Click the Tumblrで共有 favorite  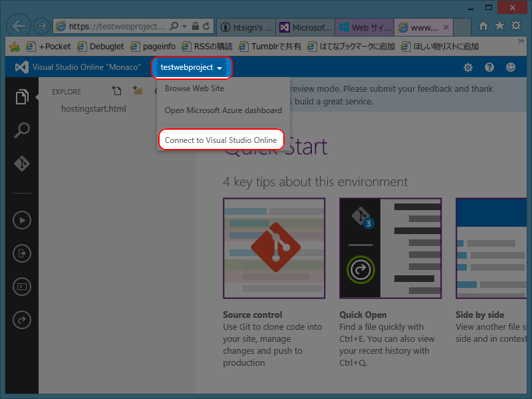click(x=270, y=47)
